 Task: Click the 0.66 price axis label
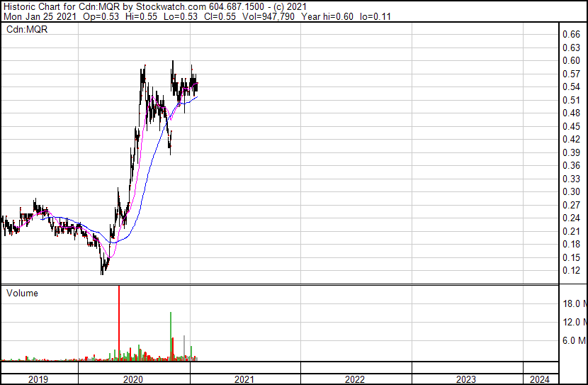(570, 34)
